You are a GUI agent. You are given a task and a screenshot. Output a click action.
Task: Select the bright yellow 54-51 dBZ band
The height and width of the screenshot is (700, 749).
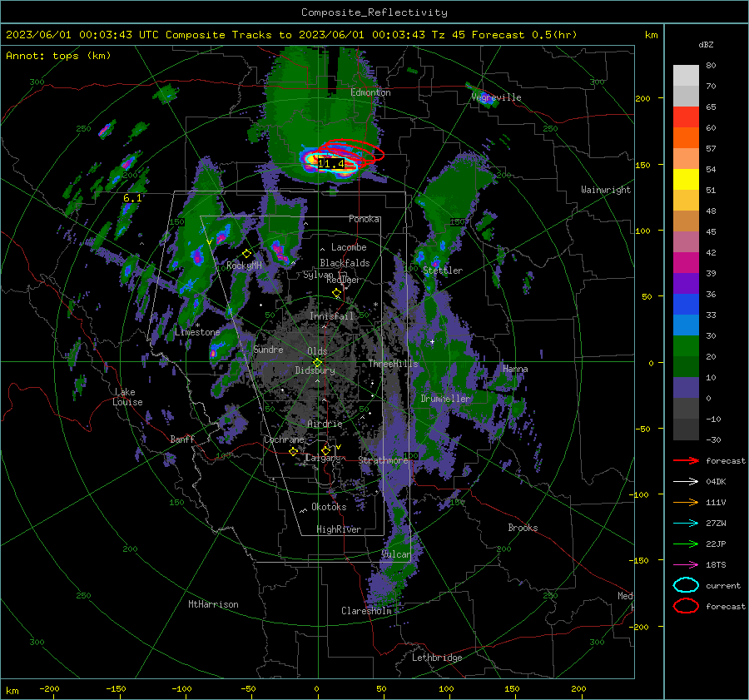pos(686,180)
